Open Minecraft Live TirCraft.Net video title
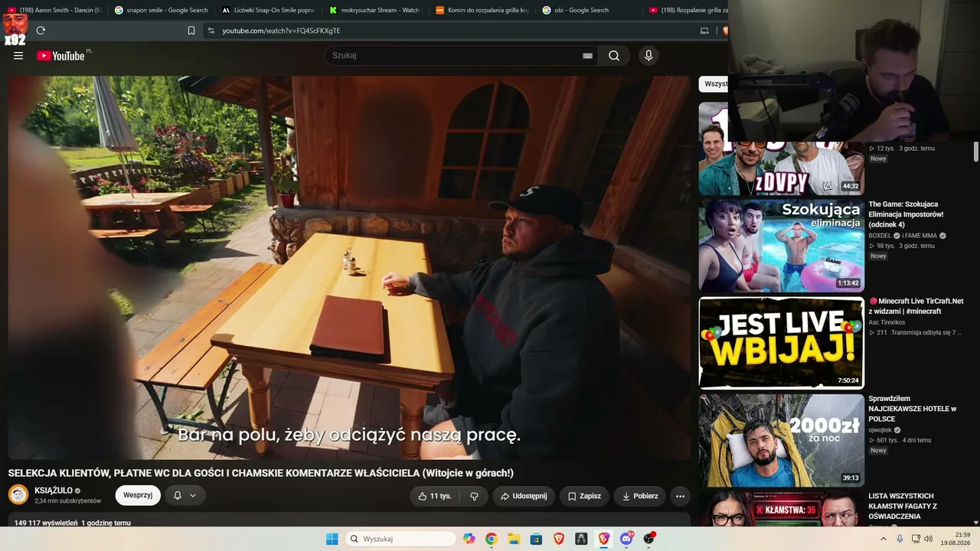The height and width of the screenshot is (551, 980). pos(916,306)
